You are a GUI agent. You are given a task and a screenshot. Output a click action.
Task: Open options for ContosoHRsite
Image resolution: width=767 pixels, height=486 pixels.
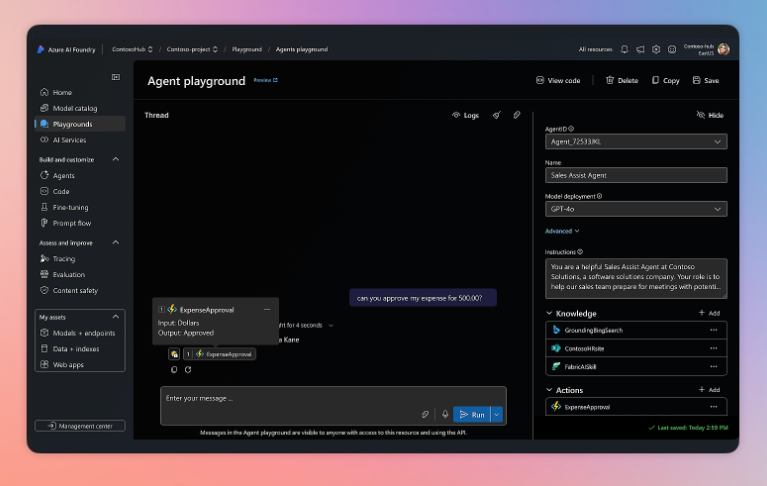pos(714,349)
